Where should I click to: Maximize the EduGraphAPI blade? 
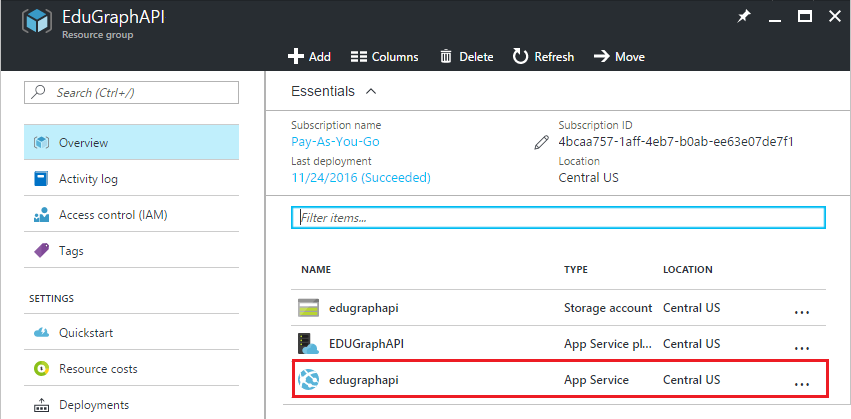coord(805,17)
